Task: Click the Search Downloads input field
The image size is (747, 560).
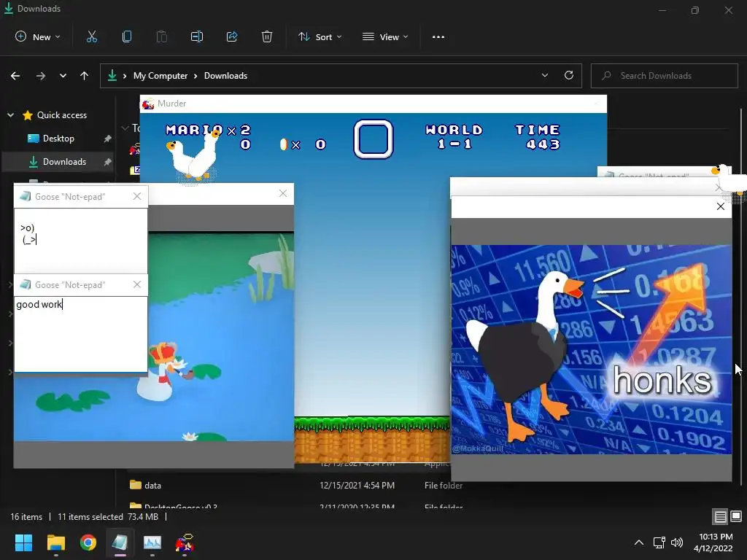Action: click(x=664, y=76)
